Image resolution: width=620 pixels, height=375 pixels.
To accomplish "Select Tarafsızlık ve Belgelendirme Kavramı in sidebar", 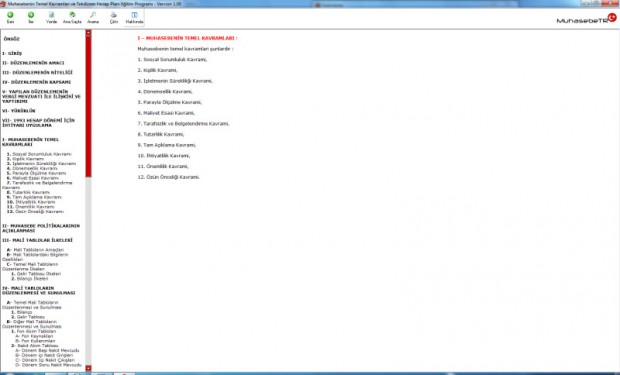I will click(x=37, y=185).
